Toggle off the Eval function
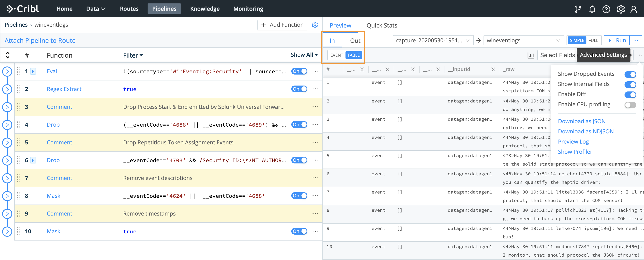The height and width of the screenshot is (260, 644). pos(299,71)
